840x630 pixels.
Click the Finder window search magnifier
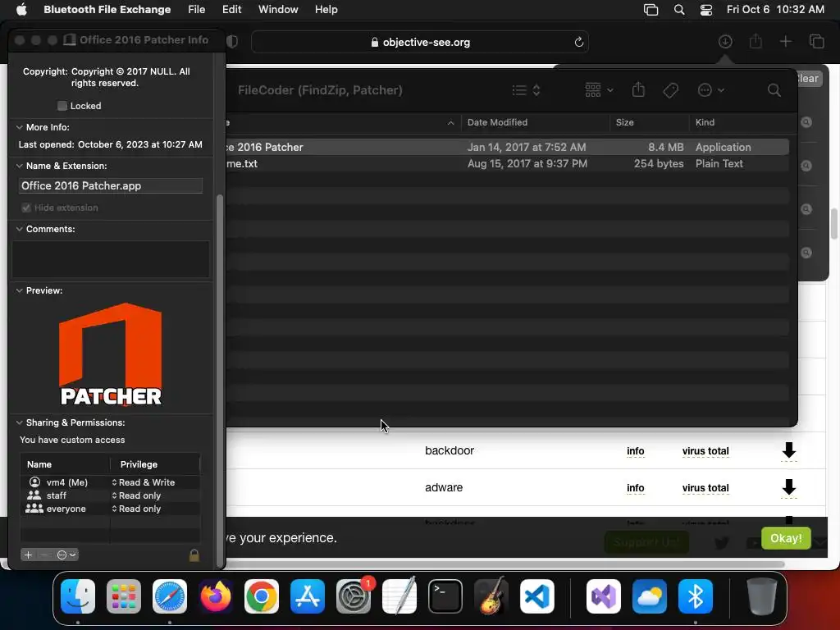point(774,90)
